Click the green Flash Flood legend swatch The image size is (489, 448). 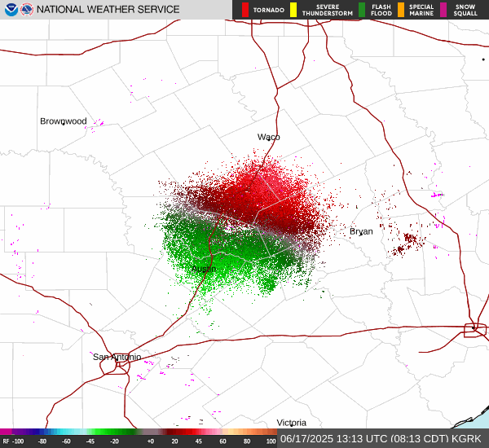[362, 10]
